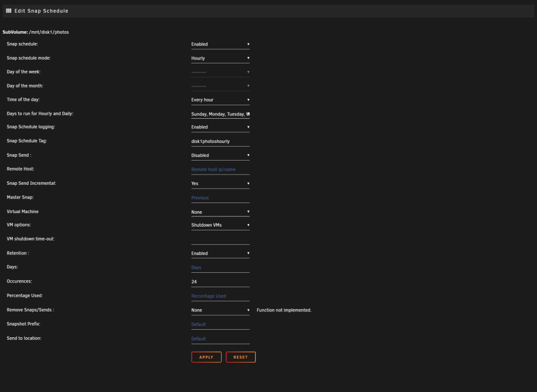
Task: Click the Occurences field showing 24
Action: click(x=220, y=282)
